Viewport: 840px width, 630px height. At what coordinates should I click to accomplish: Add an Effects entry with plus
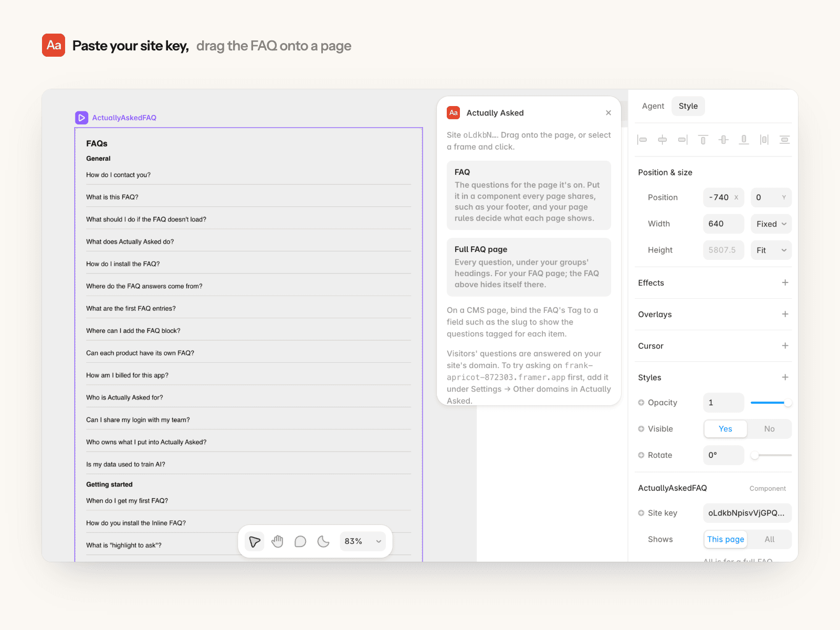[x=785, y=282]
